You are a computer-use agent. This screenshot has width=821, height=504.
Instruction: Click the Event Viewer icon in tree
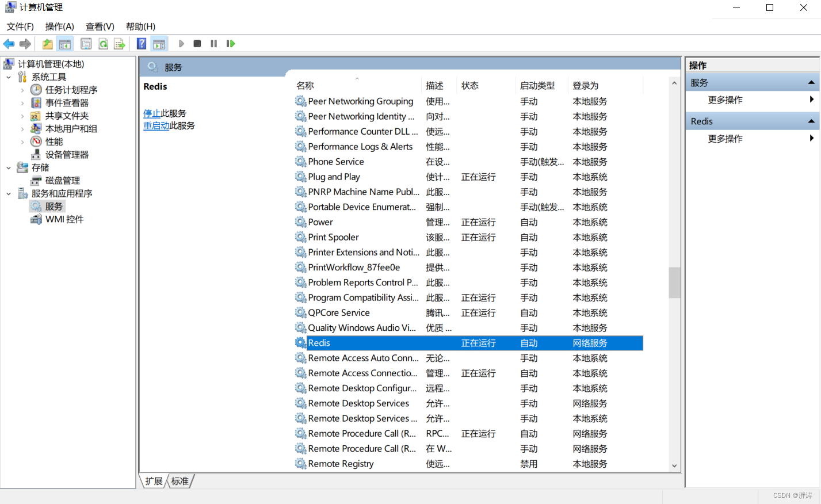[36, 103]
